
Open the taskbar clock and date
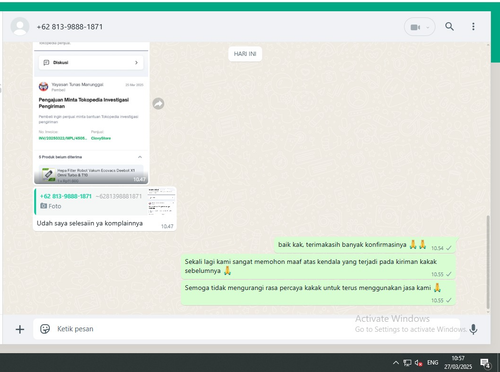pyautogui.click(x=458, y=363)
